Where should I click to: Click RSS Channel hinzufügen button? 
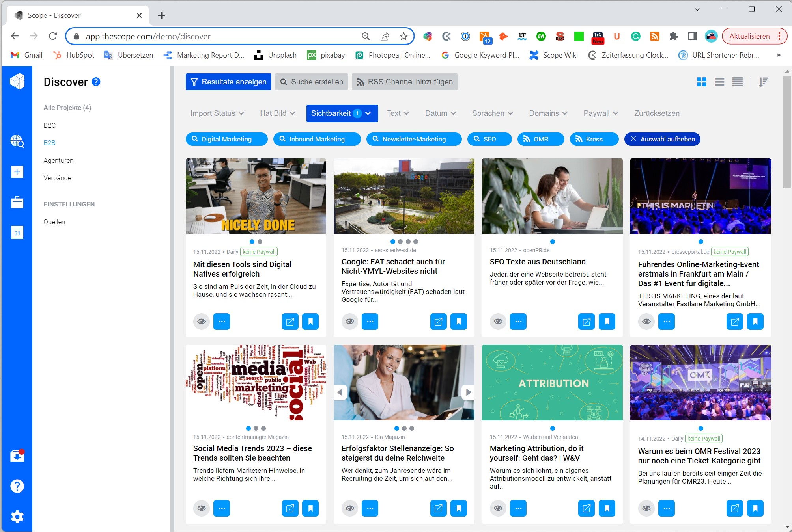[405, 82]
